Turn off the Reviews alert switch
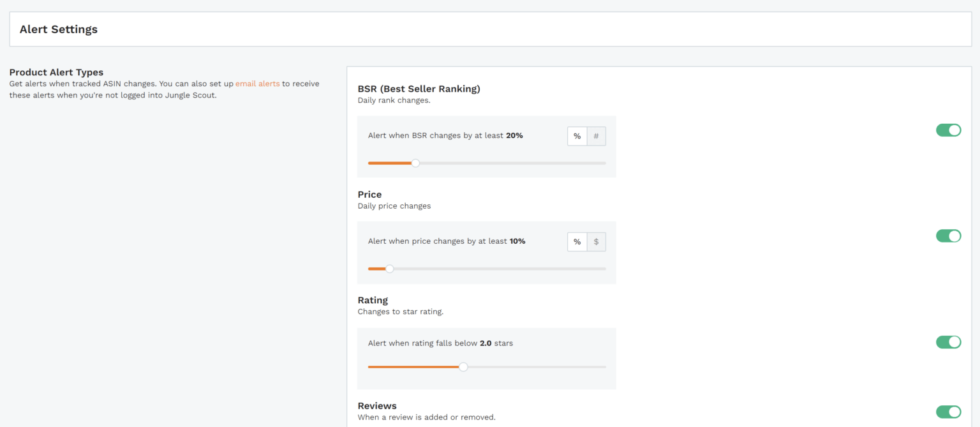Viewport: 980px width, 427px height. pyautogui.click(x=948, y=412)
